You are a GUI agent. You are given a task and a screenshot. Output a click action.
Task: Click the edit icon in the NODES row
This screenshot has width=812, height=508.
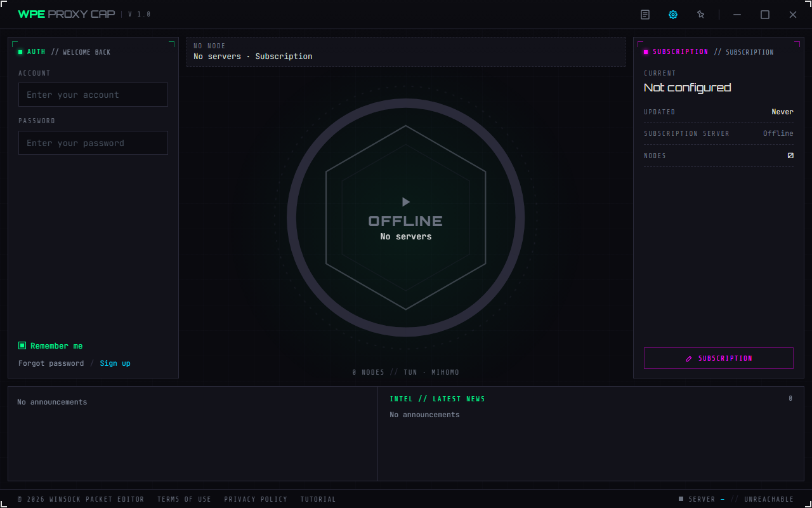pyautogui.click(x=790, y=156)
